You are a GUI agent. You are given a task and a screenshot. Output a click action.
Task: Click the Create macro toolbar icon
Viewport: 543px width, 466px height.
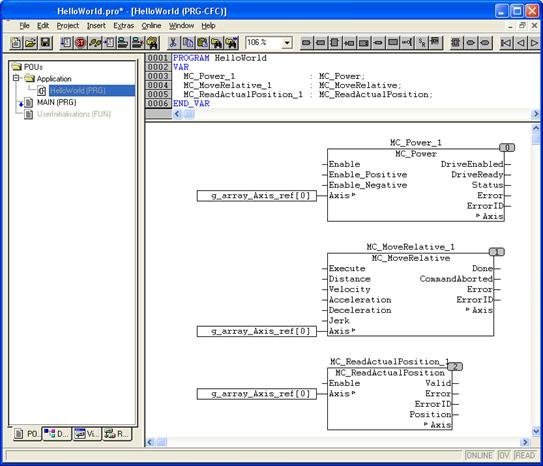(x=456, y=43)
